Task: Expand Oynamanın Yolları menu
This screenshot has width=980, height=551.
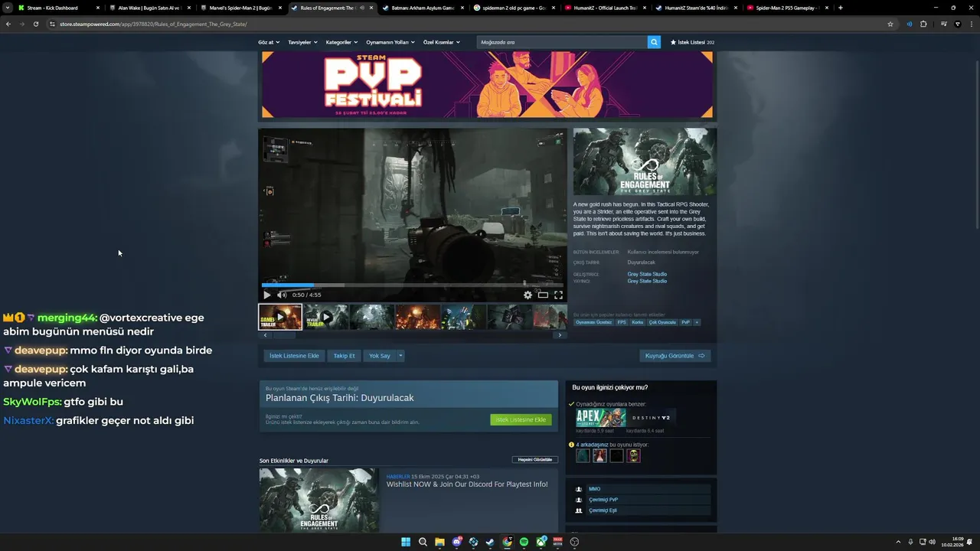Action: click(390, 42)
